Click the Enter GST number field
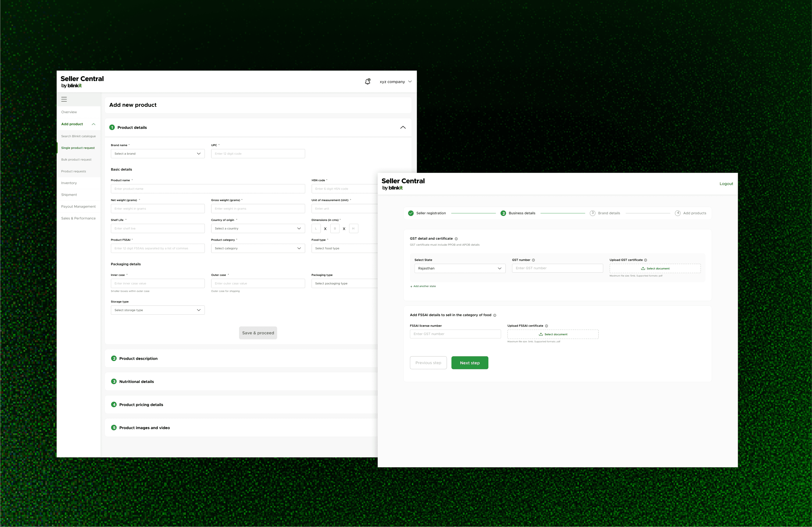Screen dimensions: 812x527 click(x=557, y=268)
